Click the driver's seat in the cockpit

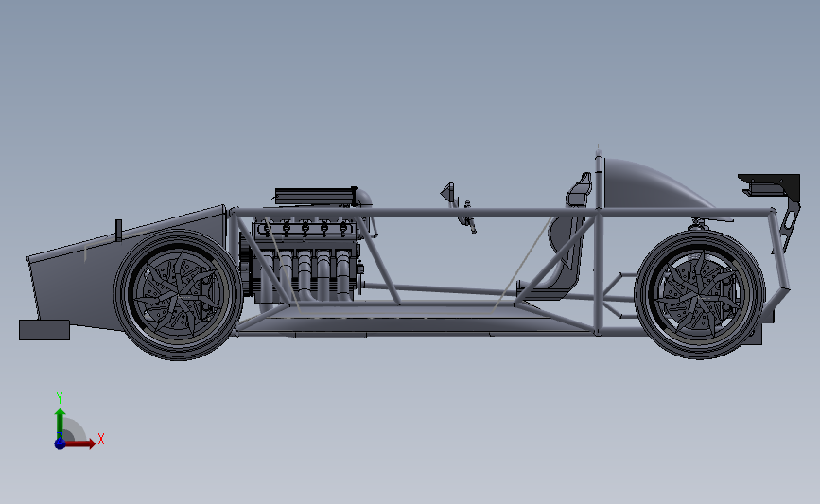coord(560,238)
